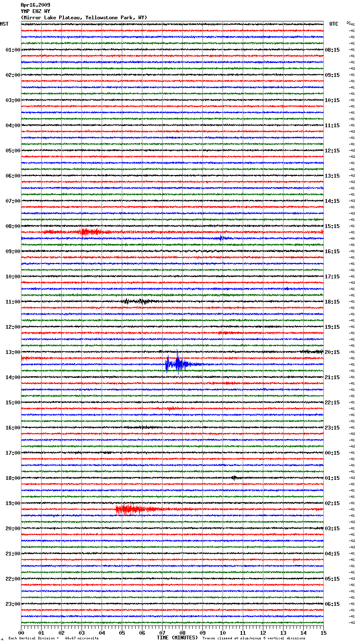The height and width of the screenshot is (644, 357).
Task: Click the red burst after 08:00 MST
Action: coord(90,232)
